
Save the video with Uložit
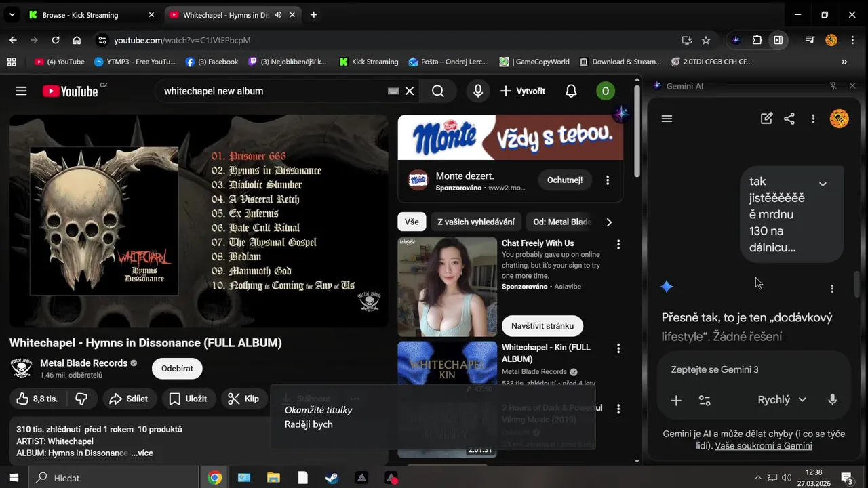188,399
